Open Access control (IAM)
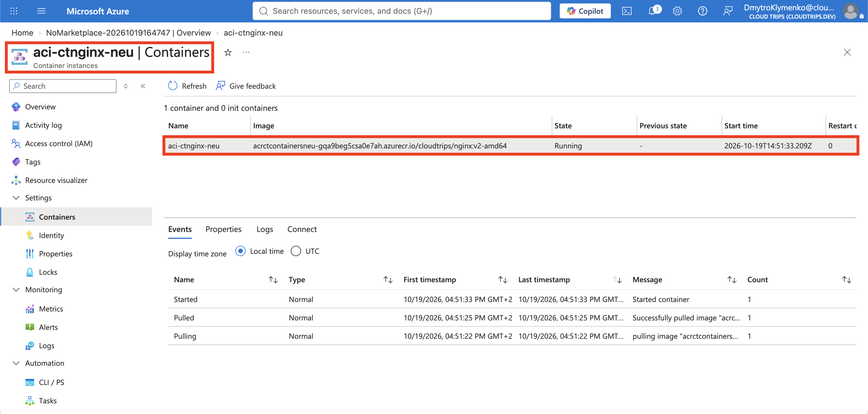 point(59,144)
